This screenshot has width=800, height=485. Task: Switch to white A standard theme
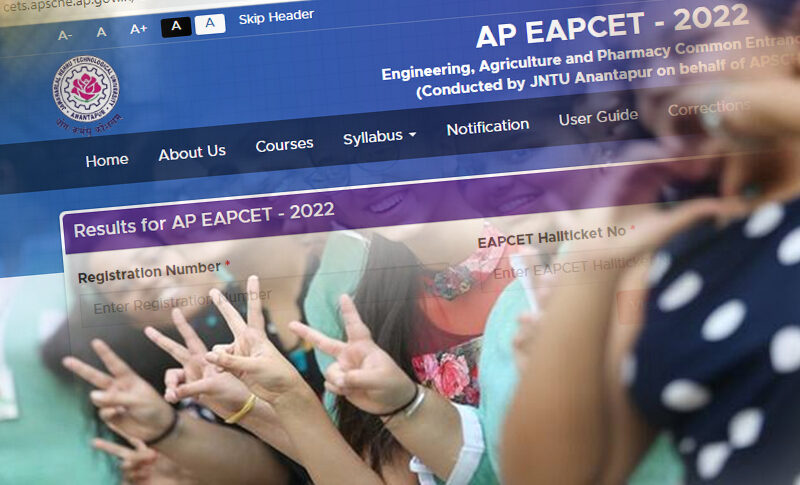(x=209, y=24)
